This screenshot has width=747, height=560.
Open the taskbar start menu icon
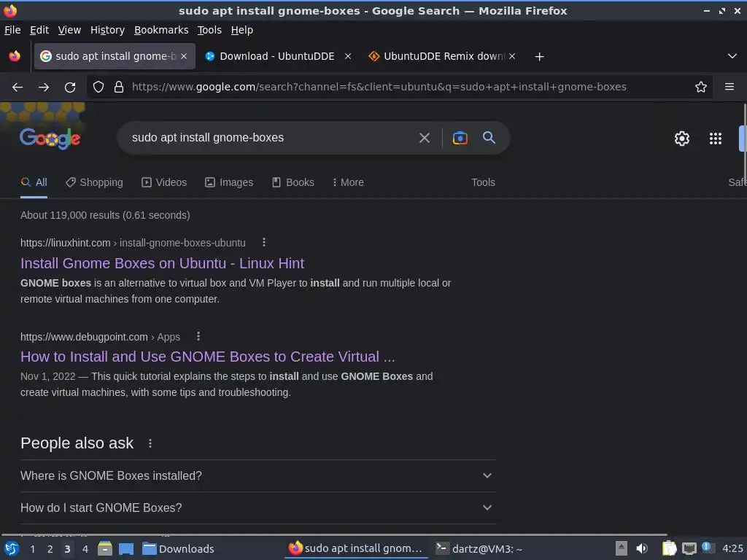pos(11,548)
